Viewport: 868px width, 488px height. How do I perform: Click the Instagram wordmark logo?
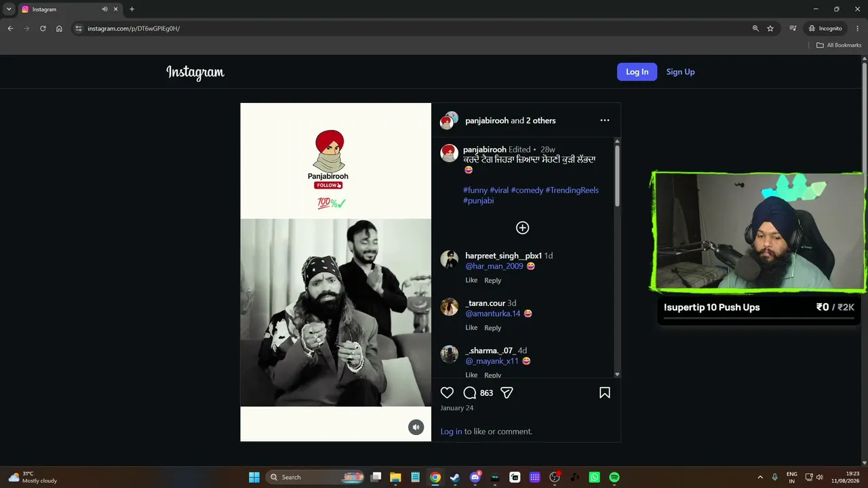[x=195, y=72]
